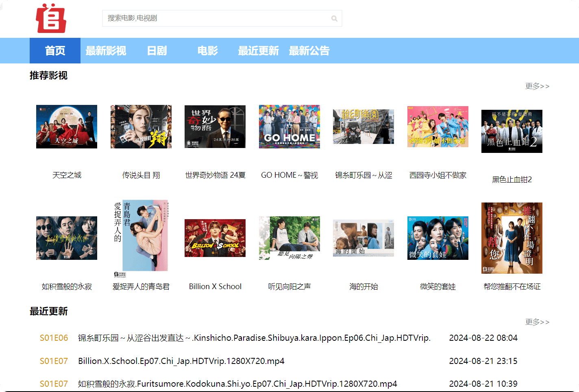Open the 帮您推翻不在场证 poster thumbnail

coord(512,238)
